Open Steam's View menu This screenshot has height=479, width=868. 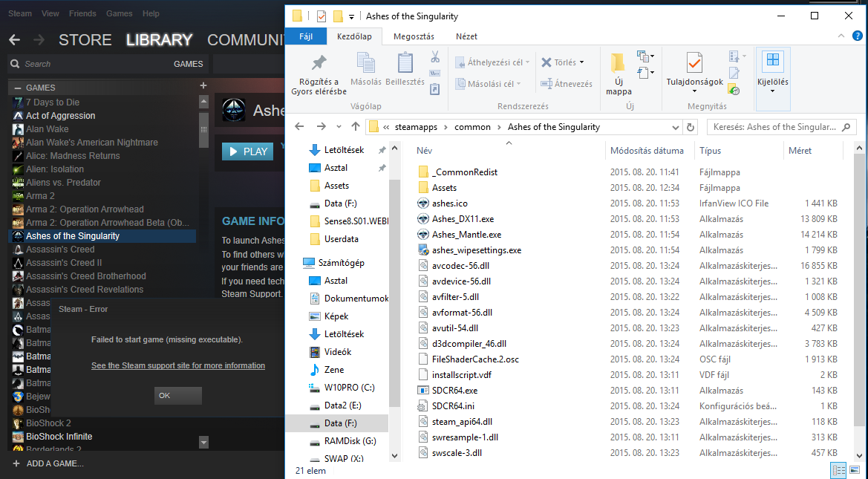(x=50, y=13)
